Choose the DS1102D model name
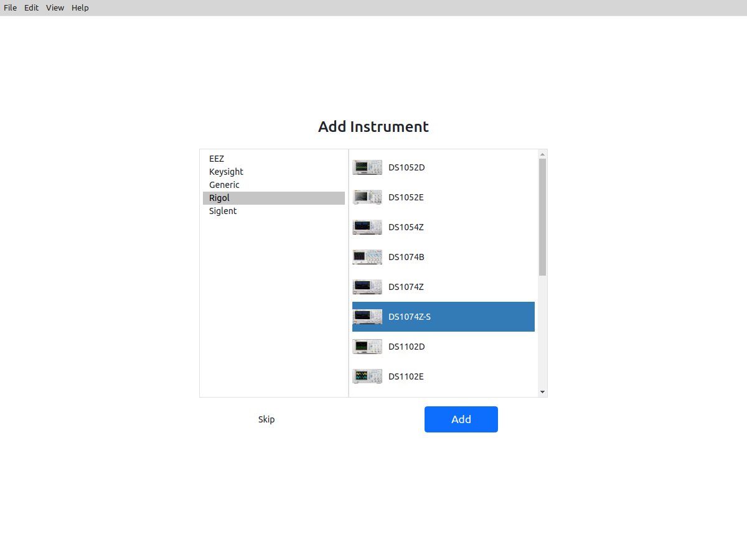Viewport: 747px width, 560px height. pyautogui.click(x=406, y=347)
